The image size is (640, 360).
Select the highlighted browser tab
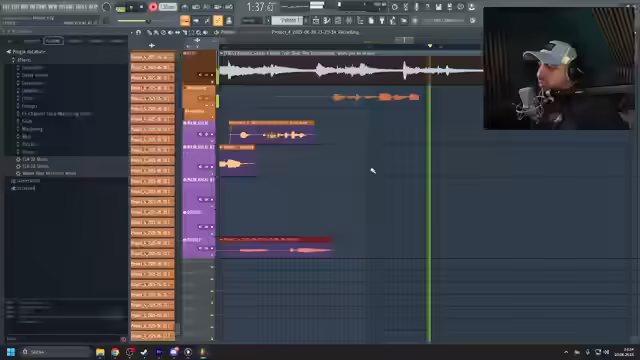click(x=53, y=41)
